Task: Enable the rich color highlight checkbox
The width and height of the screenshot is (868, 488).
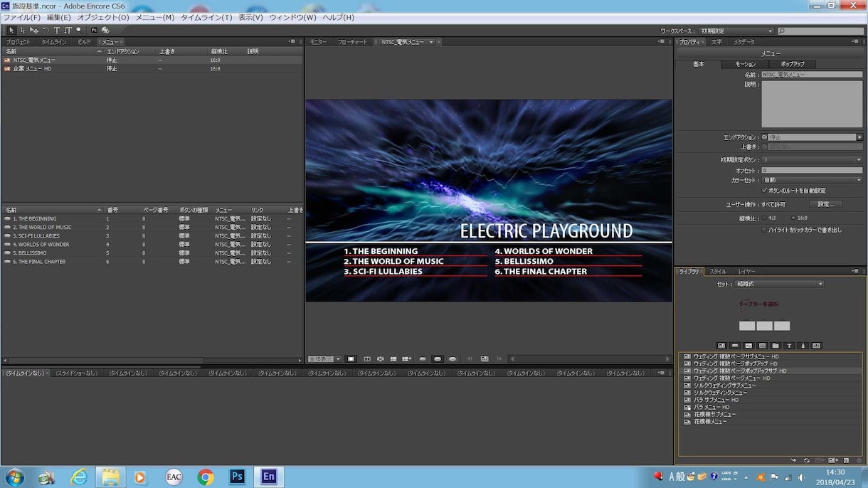Action: pyautogui.click(x=765, y=230)
